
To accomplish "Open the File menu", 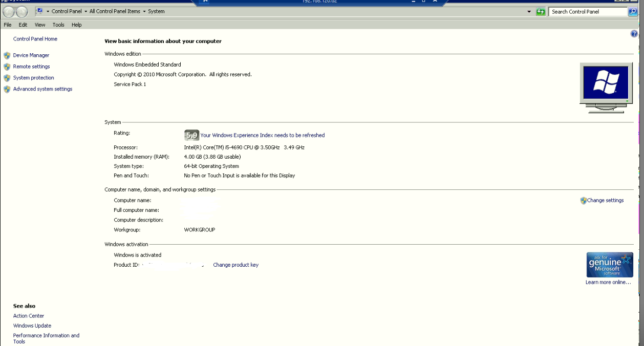I will 8,25.
